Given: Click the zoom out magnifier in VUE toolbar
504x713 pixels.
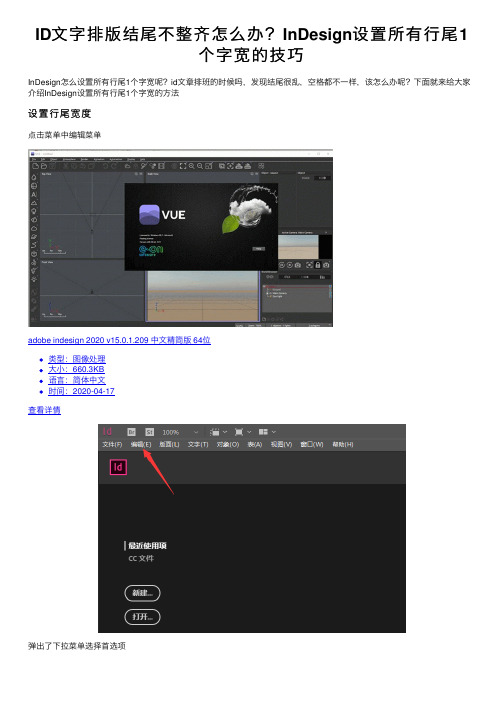Looking at the screenshot, I should [200, 166].
